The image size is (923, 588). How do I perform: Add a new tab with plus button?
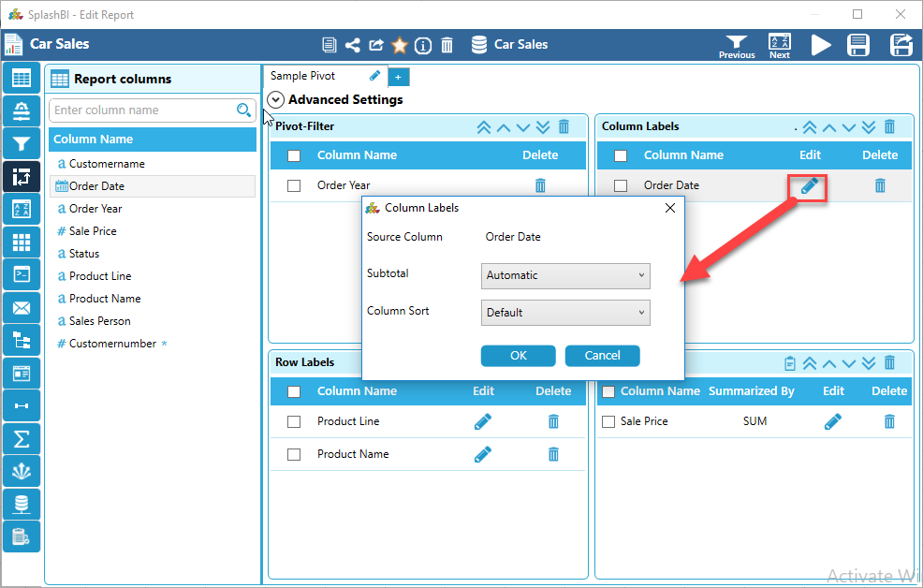point(398,77)
